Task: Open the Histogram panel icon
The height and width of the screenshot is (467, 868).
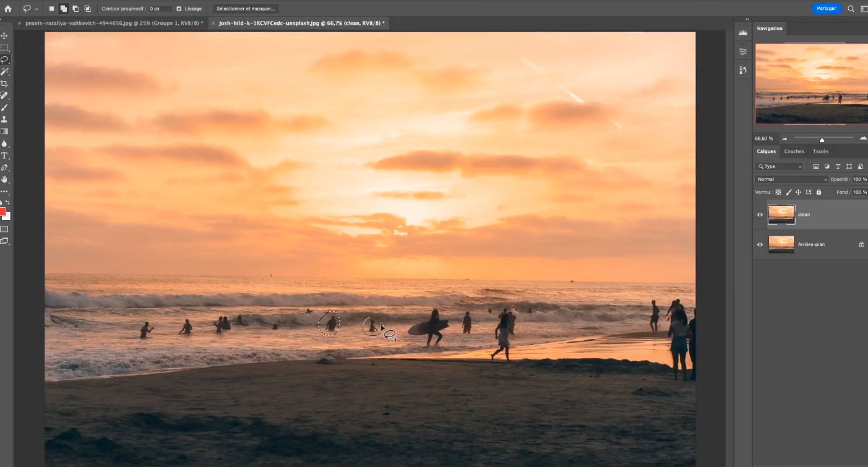Action: coord(742,32)
